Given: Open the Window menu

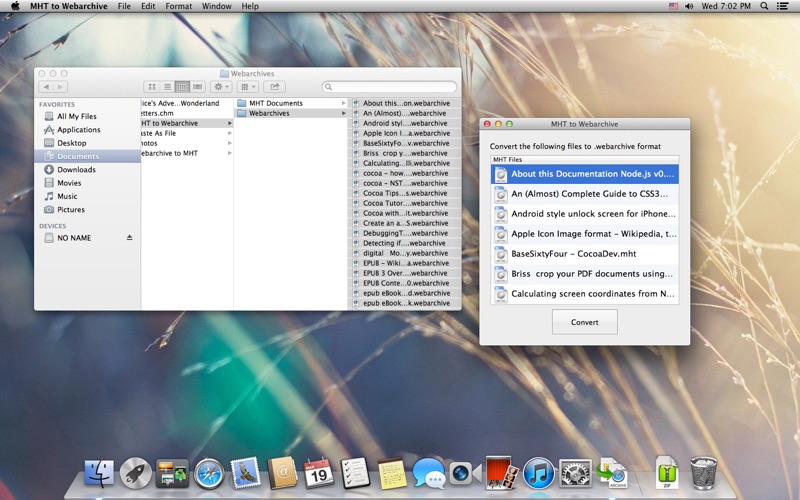Looking at the screenshot, I should coord(216,6).
